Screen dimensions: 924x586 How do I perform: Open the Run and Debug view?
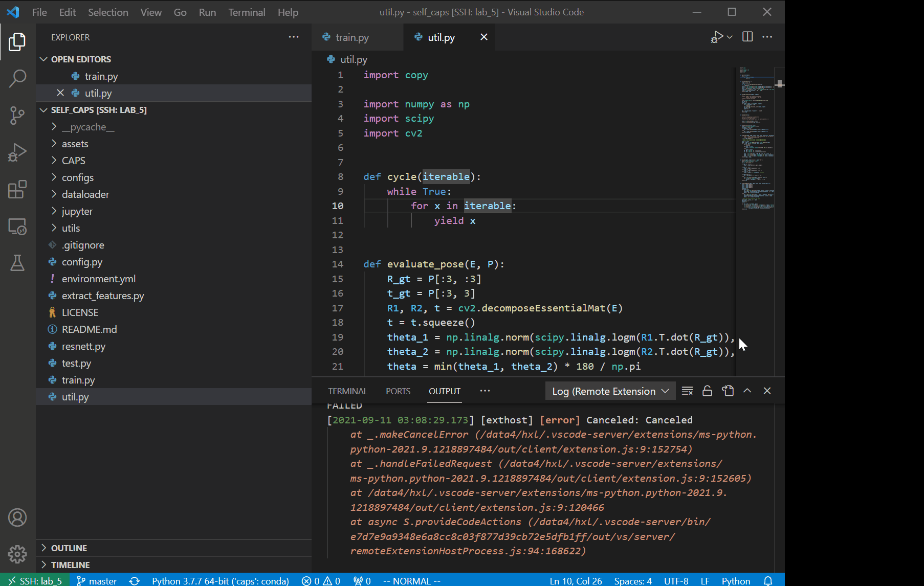pyautogui.click(x=18, y=152)
